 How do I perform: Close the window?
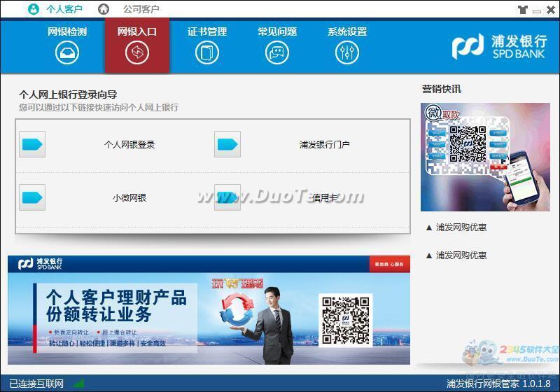coord(551,10)
